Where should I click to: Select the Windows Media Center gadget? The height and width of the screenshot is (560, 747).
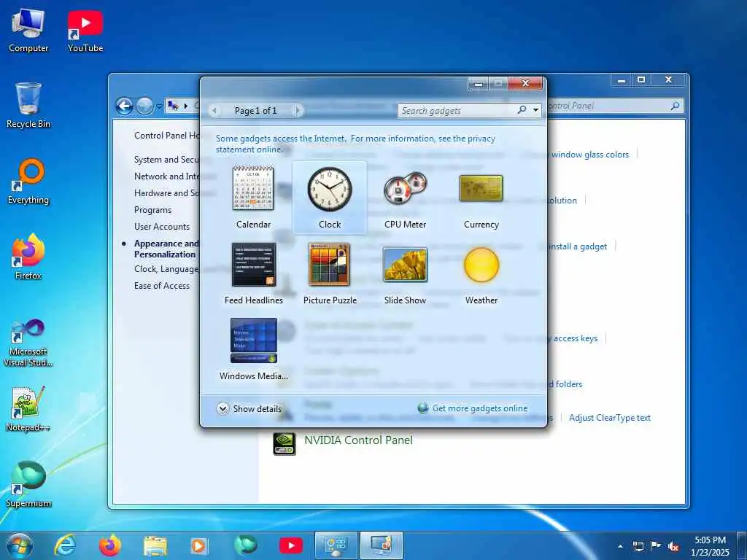(x=253, y=349)
